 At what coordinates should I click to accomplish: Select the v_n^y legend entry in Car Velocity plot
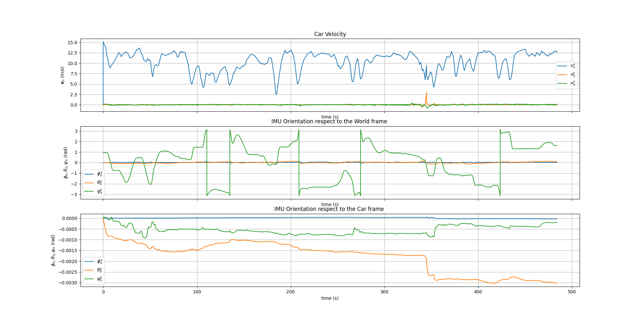566,75
